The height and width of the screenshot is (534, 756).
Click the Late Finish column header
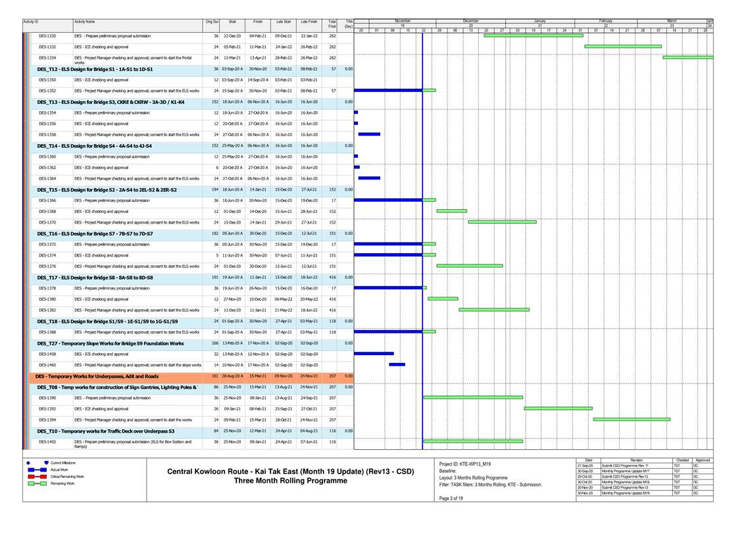pos(309,22)
